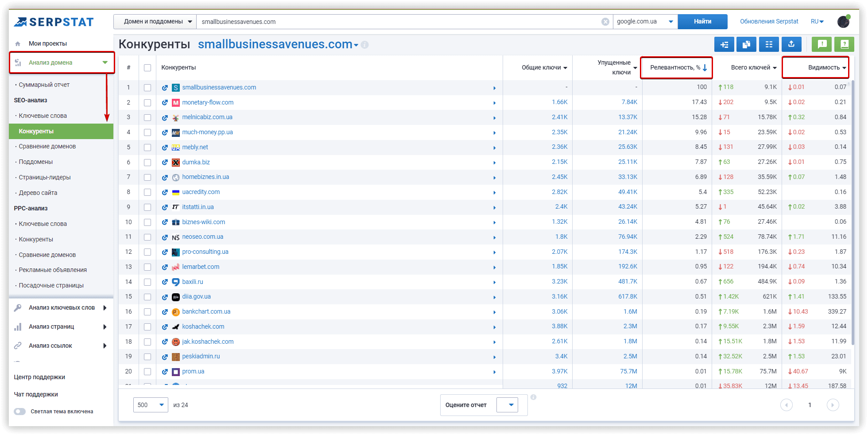Click the Анализ страниц chart icon
The height and width of the screenshot is (435, 868).
(18, 327)
